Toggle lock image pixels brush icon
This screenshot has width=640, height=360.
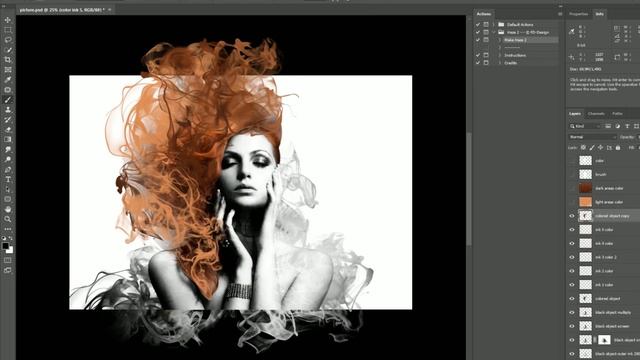click(x=592, y=148)
